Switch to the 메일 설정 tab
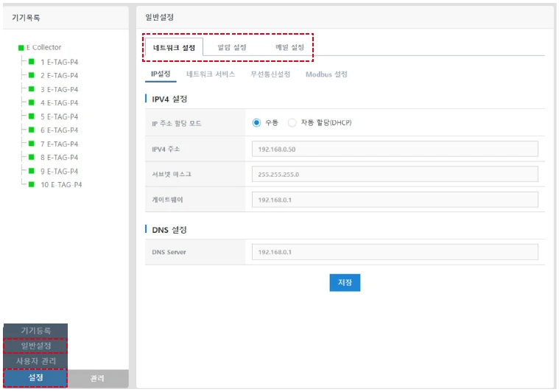This screenshot has height=392, width=559. tap(289, 47)
